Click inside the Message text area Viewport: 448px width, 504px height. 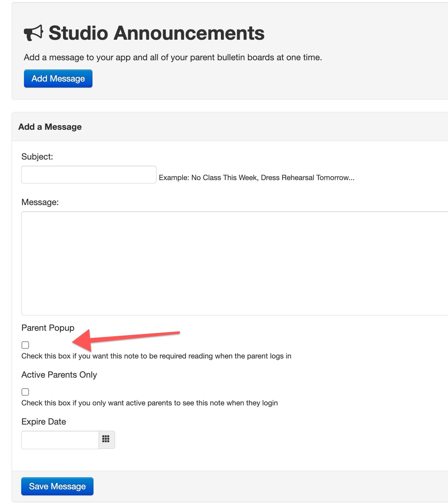(235, 263)
